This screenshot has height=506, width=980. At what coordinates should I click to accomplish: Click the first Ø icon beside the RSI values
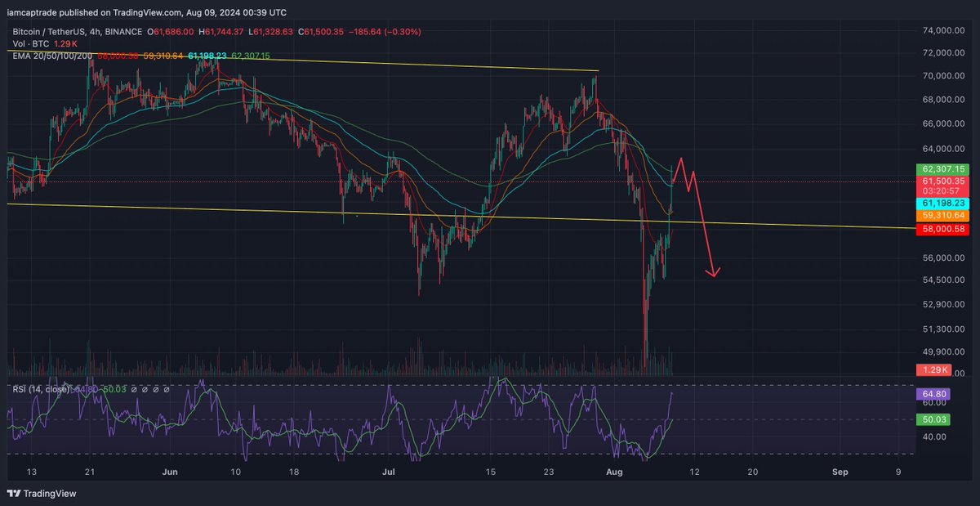tap(134, 388)
